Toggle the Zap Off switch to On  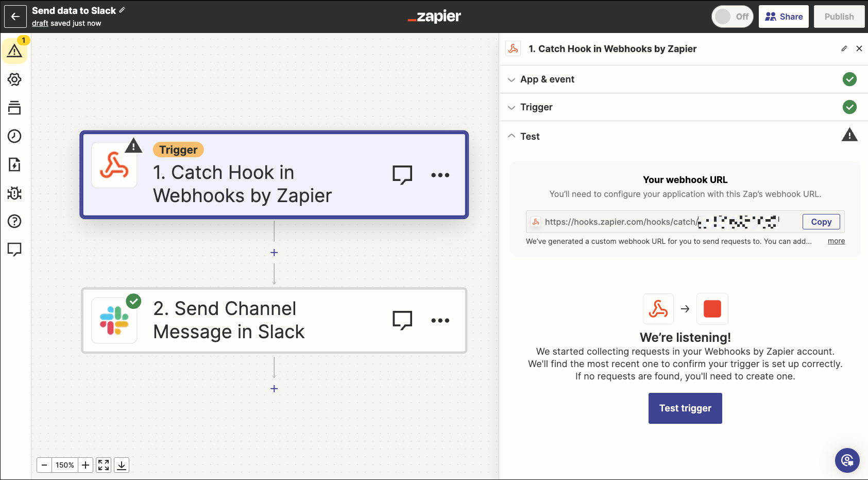click(x=733, y=16)
